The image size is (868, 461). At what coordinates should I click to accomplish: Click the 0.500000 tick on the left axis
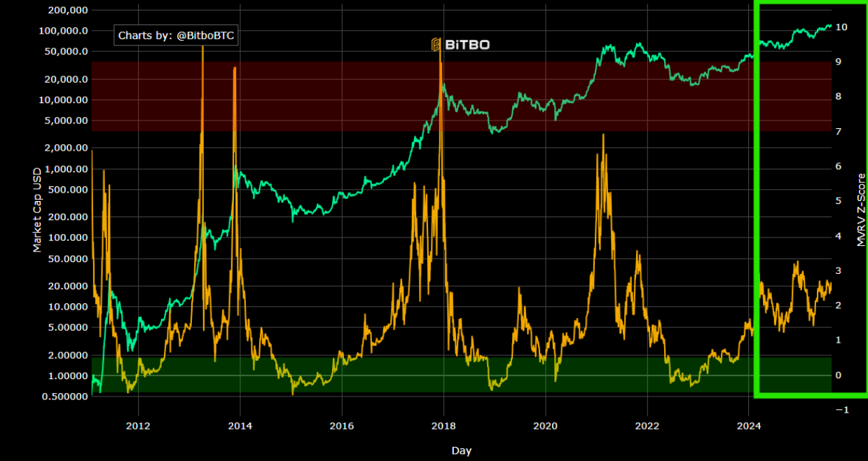pyautogui.click(x=64, y=397)
